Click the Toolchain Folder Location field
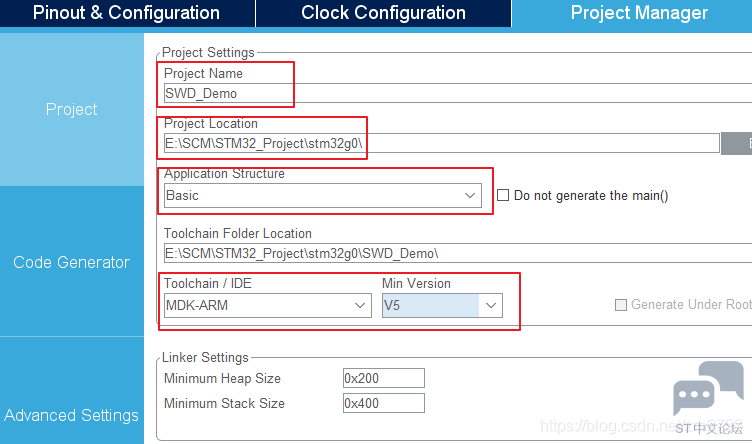Viewport: 752px width, 444px height. point(458,253)
